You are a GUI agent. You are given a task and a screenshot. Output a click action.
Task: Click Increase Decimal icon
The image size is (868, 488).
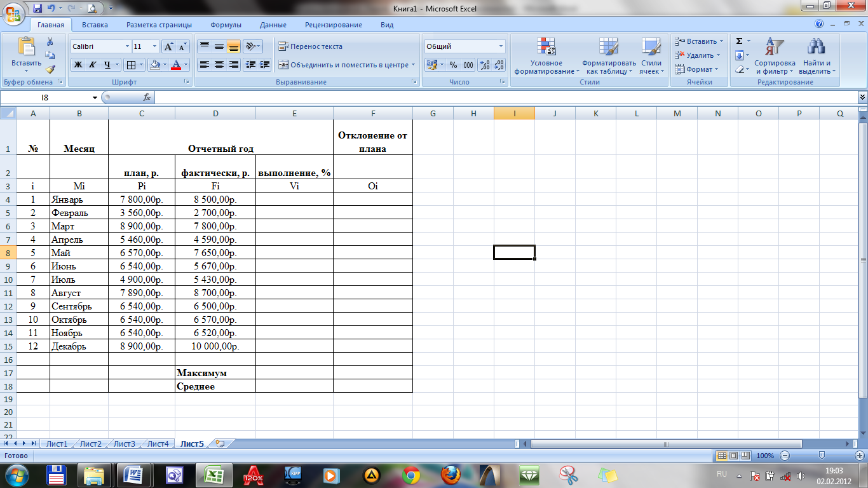point(484,65)
